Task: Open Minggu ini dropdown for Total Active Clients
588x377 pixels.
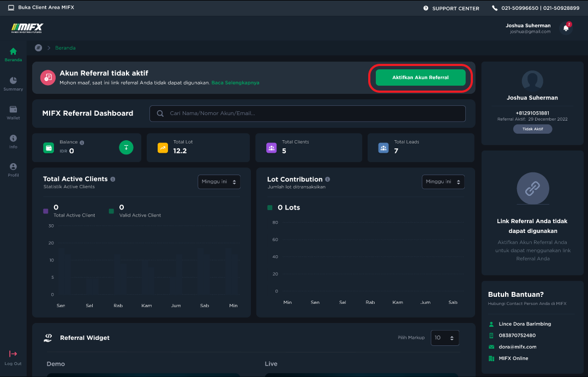Action: point(219,182)
